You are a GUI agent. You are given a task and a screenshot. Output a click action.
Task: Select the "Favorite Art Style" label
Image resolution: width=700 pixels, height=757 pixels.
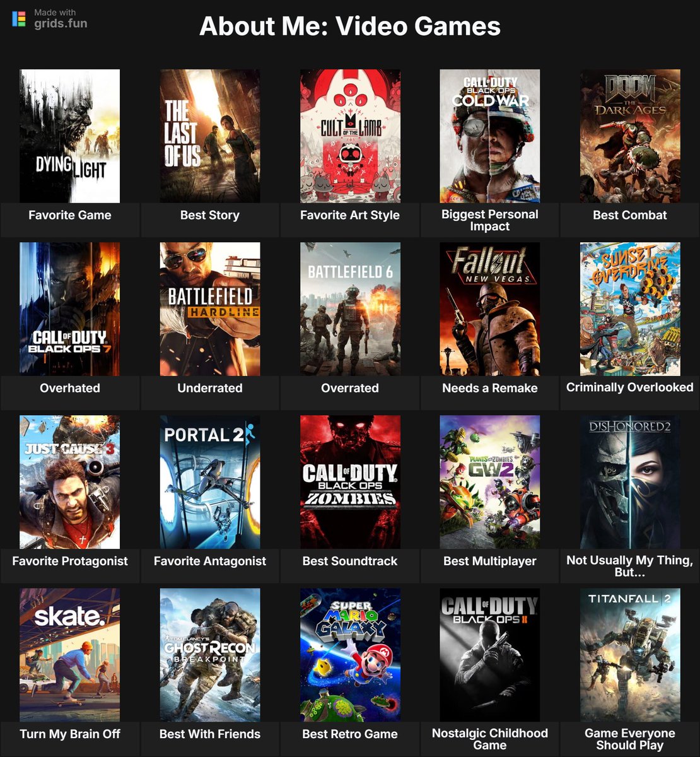(x=350, y=215)
